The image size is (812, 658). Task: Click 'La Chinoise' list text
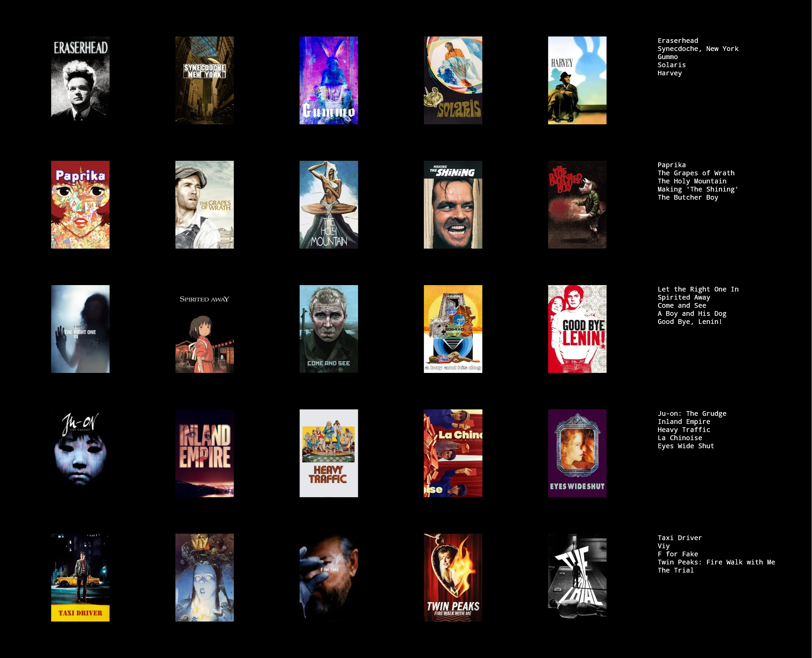tap(680, 438)
